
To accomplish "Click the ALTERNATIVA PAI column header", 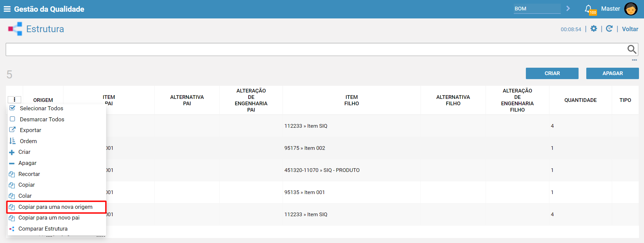I will point(187,100).
